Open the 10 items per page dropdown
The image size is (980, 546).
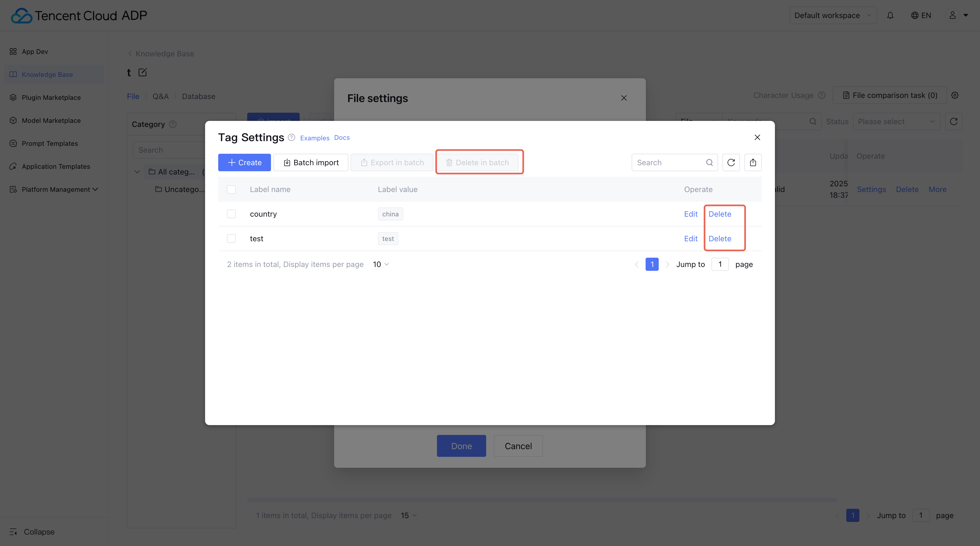[x=381, y=264]
